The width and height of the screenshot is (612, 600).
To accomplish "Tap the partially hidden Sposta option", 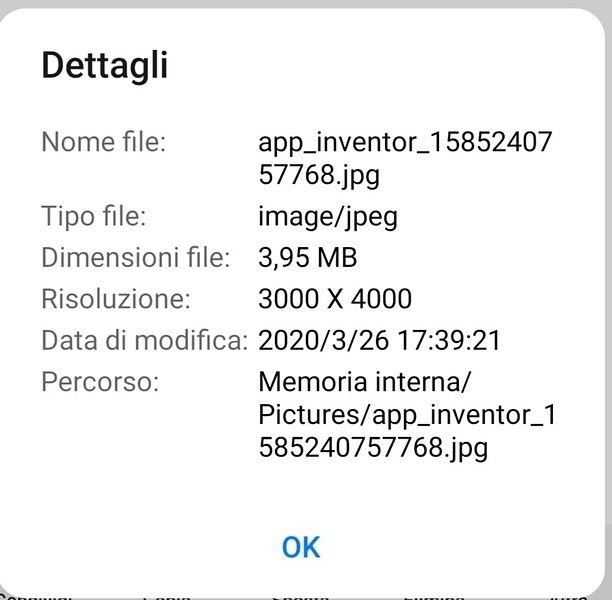I will 300,594.
